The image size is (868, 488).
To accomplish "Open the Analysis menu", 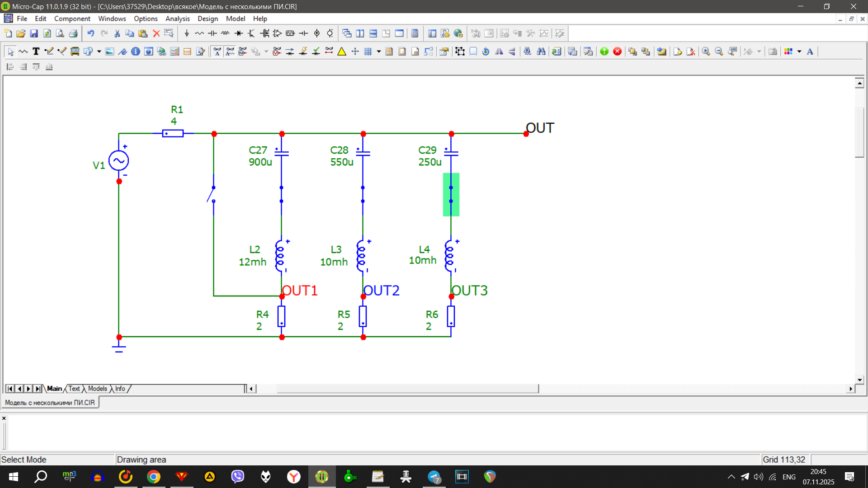I will click(x=177, y=19).
